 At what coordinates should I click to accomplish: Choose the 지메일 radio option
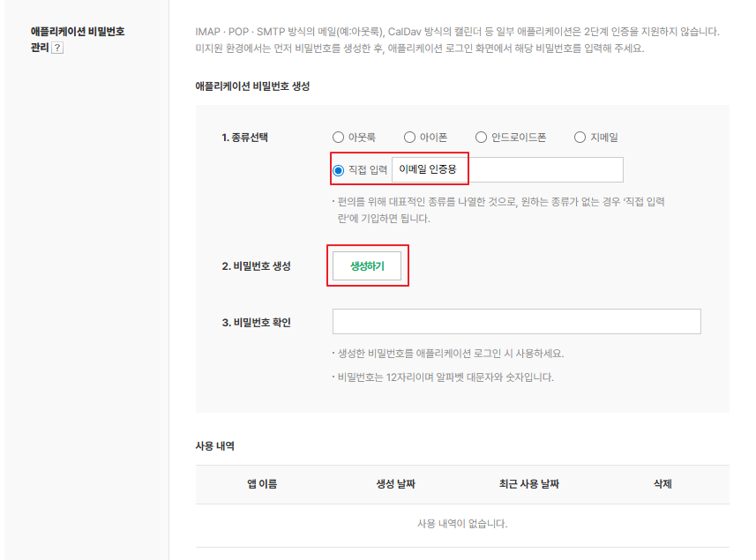click(x=580, y=138)
